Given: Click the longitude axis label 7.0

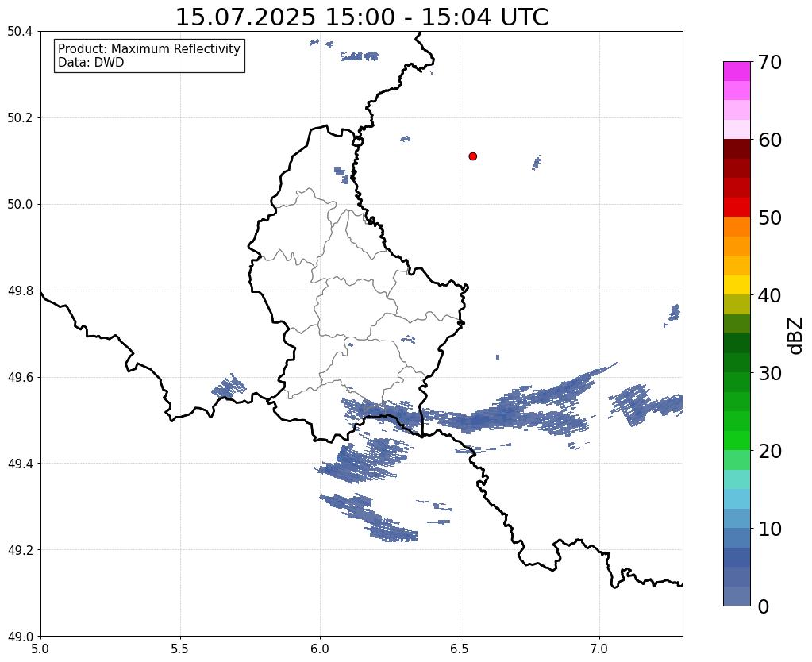Looking at the screenshot, I should 599,649.
